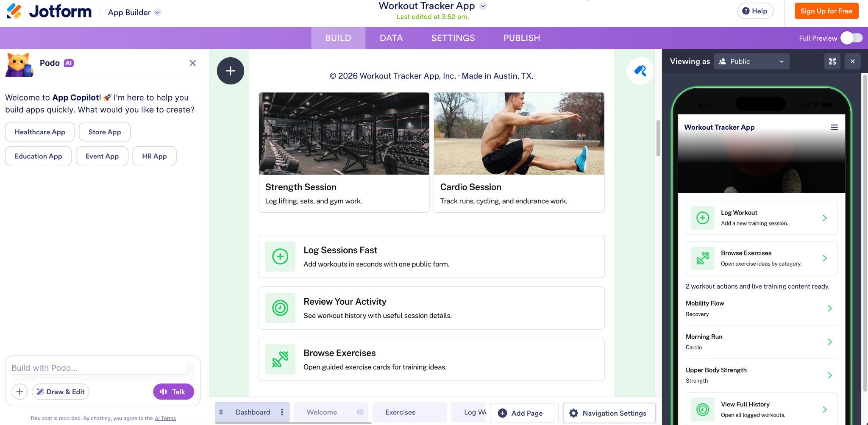
Task: Click the Log Sessions Fast plus icon
Action: pos(280,256)
